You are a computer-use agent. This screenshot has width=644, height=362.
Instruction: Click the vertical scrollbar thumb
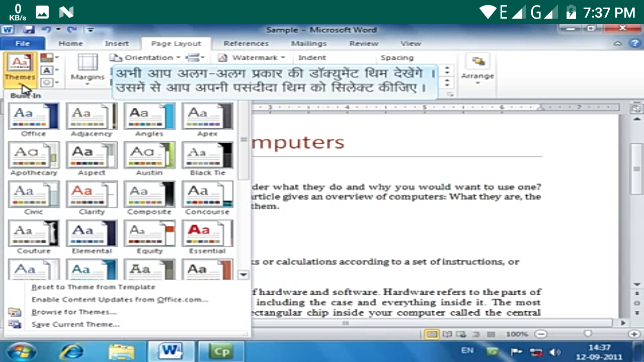[636, 170]
